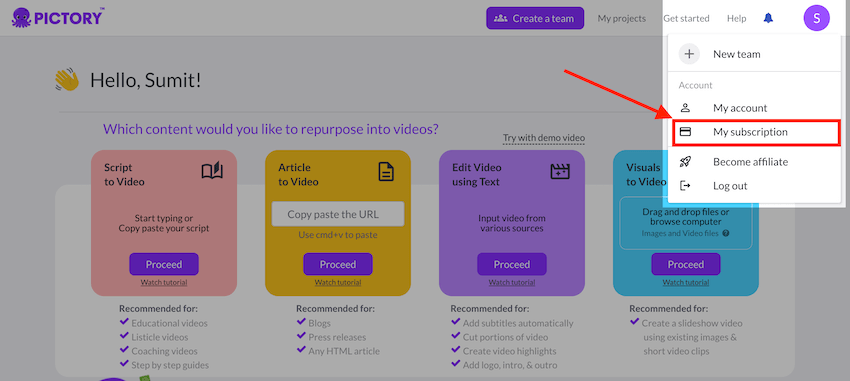
Task: Click the plus icon beside New team
Action: [689, 54]
